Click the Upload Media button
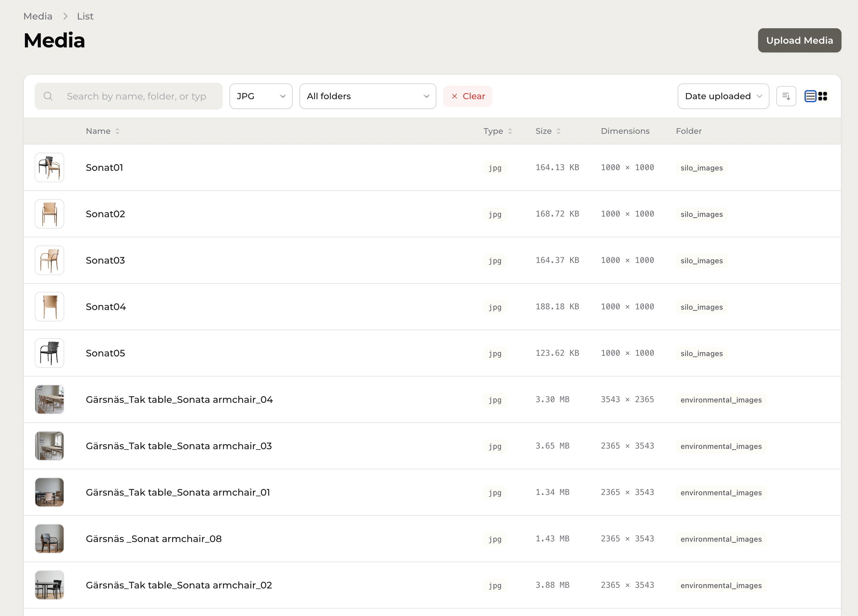 point(799,40)
